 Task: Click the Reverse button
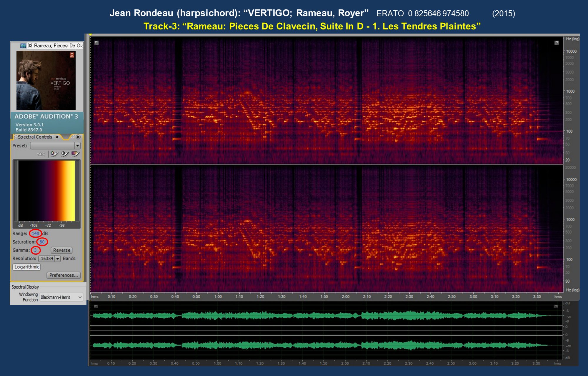(61, 250)
